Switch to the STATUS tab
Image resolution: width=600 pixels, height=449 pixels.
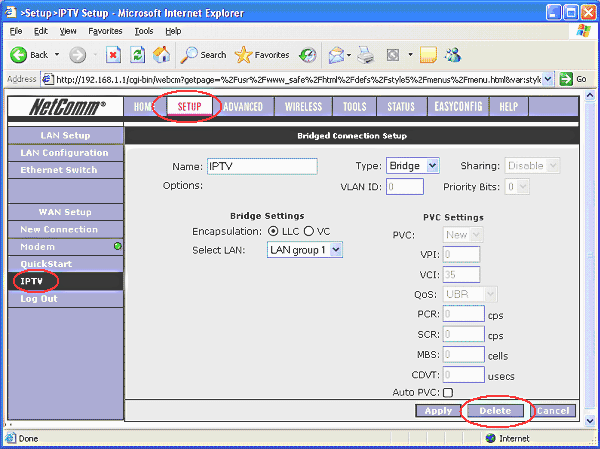click(401, 106)
